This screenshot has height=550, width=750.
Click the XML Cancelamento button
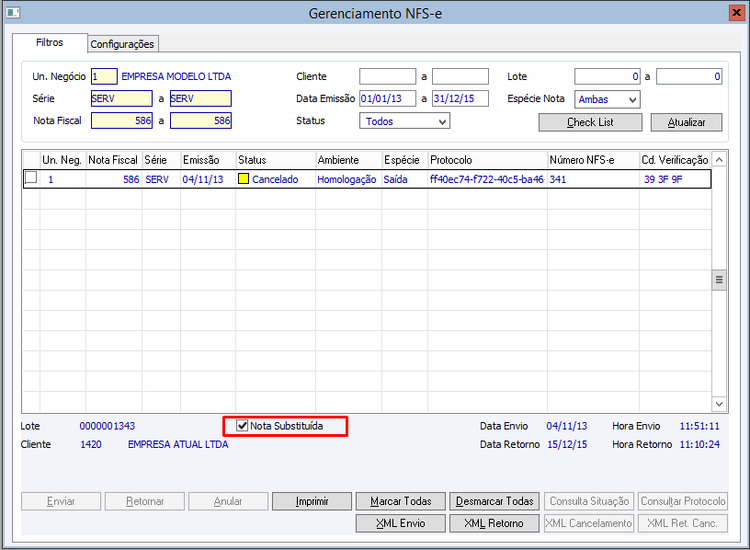click(x=589, y=523)
